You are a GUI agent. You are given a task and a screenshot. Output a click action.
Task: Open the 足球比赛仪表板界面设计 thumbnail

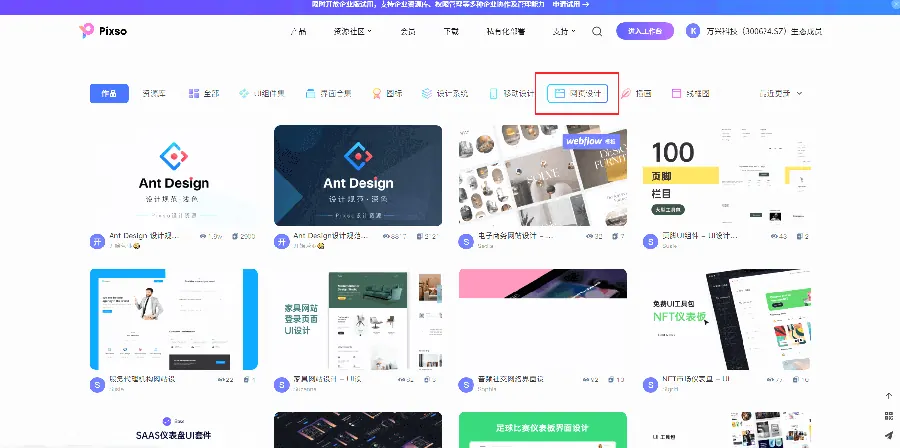[x=543, y=430]
